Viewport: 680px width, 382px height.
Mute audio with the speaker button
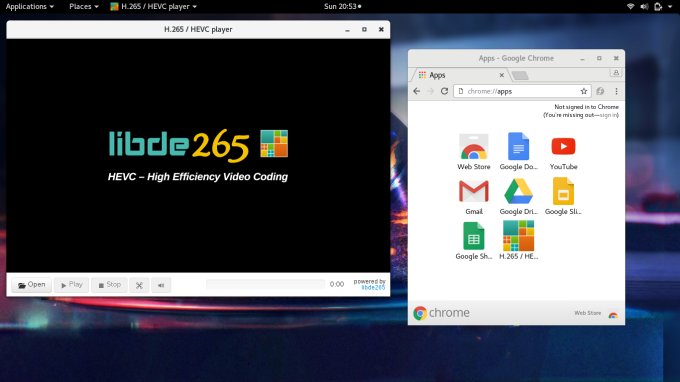161,285
